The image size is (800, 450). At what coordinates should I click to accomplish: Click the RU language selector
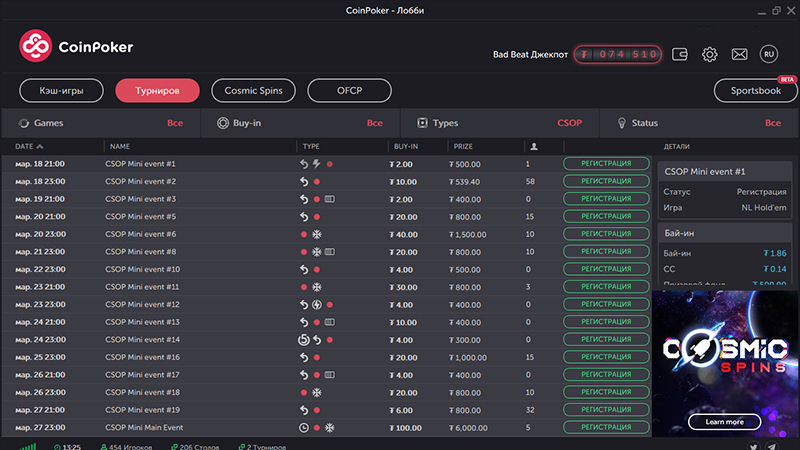pos(768,54)
